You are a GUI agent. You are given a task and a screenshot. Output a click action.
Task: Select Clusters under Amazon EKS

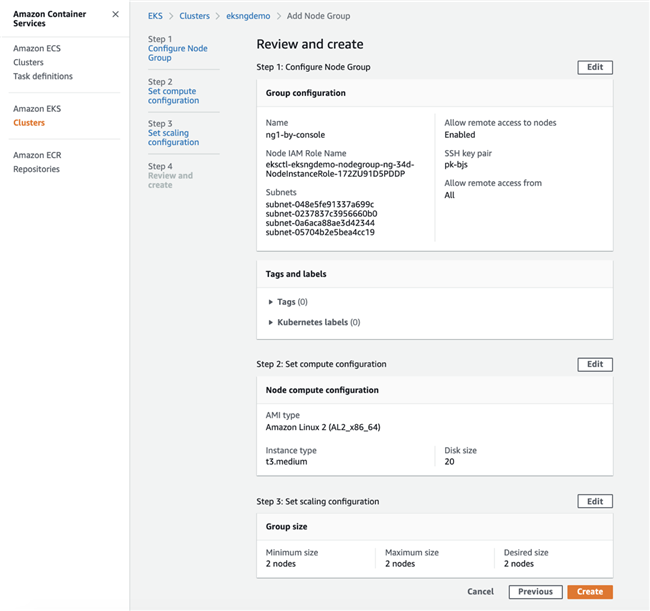28,123
